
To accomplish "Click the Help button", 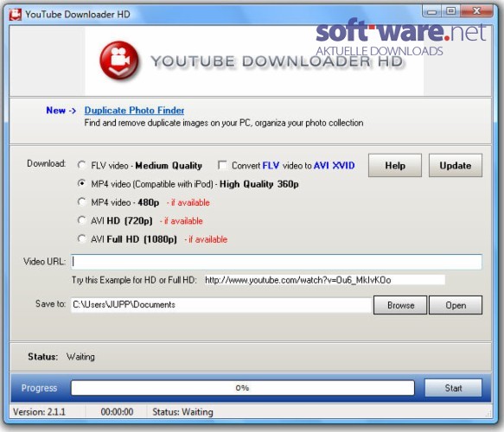I will (395, 165).
